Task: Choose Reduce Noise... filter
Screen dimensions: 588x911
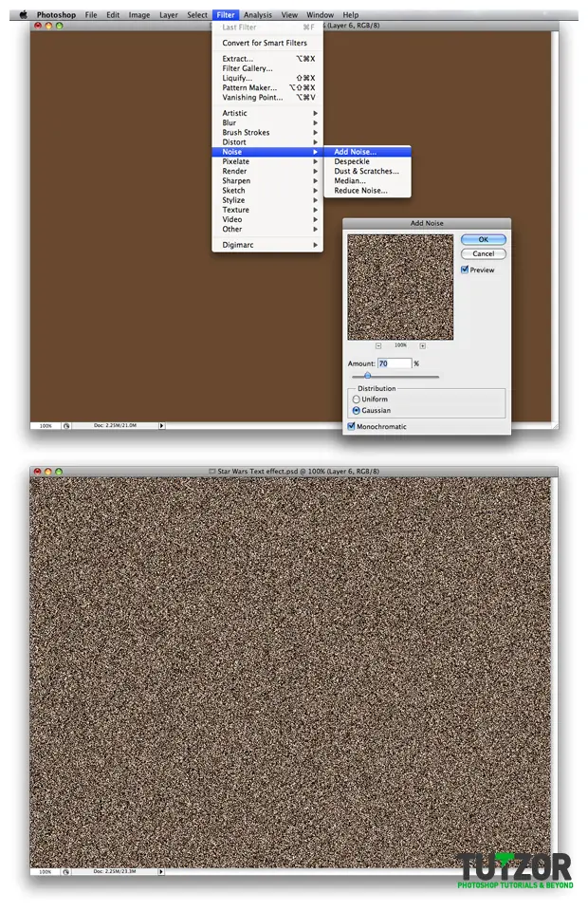Action: coord(367,191)
